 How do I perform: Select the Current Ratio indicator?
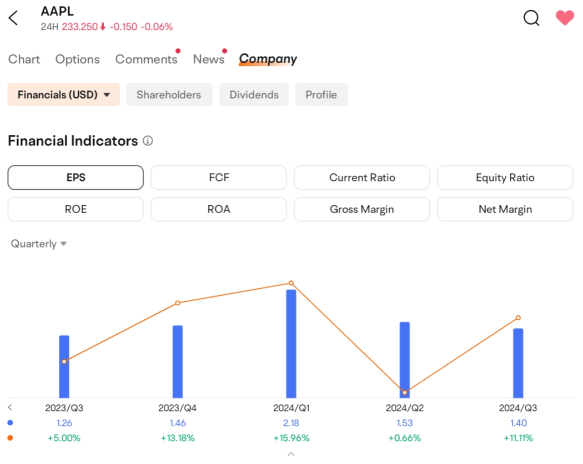(362, 177)
